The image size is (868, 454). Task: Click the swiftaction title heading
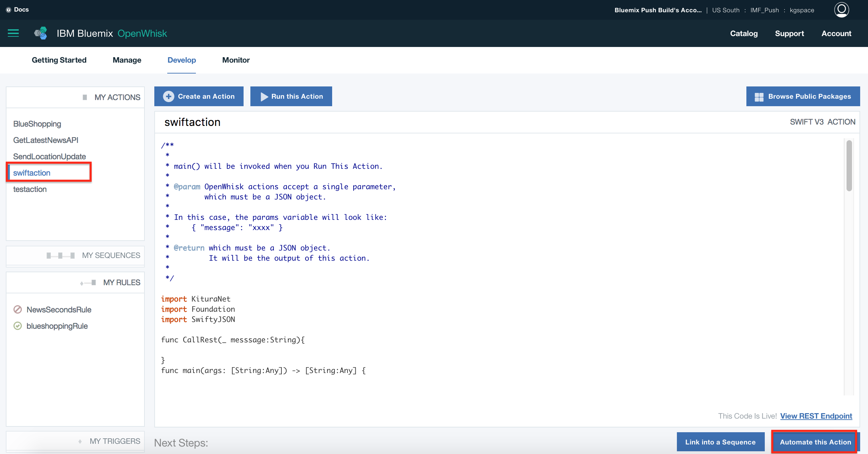192,122
